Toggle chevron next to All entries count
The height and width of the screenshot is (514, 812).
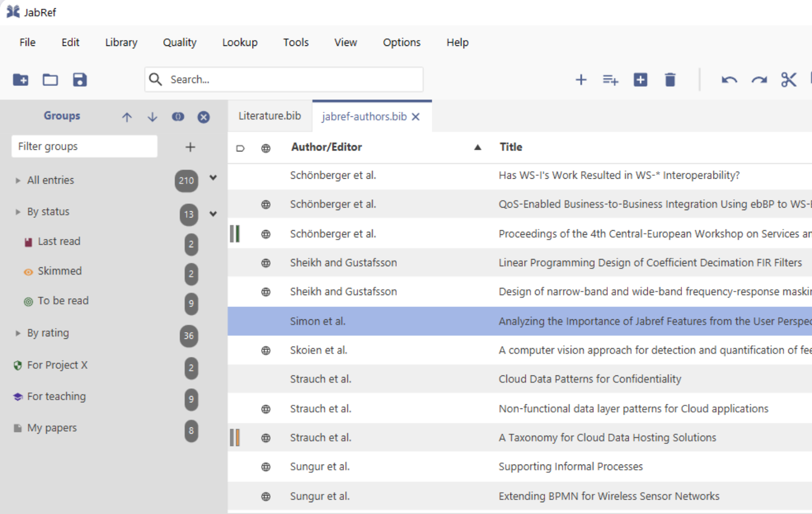point(213,178)
